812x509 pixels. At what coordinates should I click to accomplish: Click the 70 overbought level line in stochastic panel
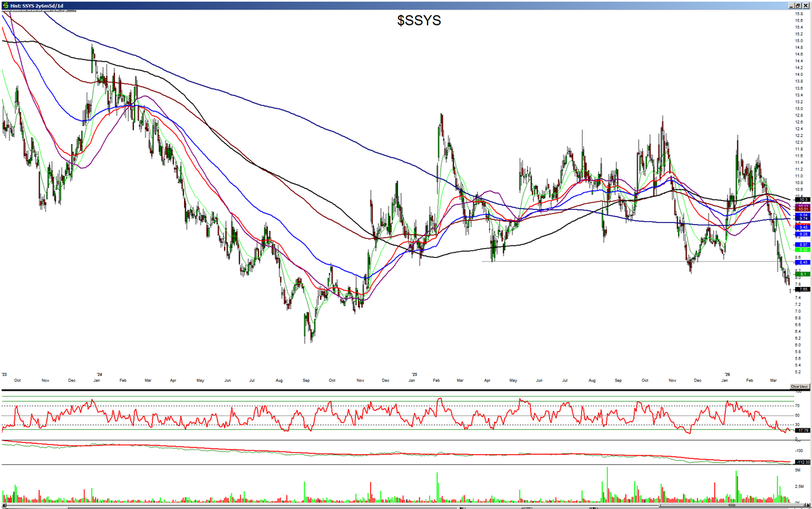[406, 406]
